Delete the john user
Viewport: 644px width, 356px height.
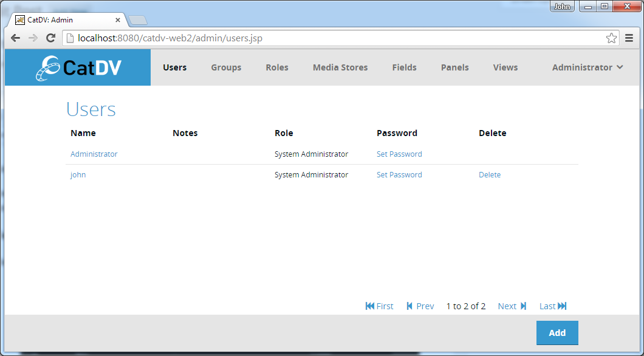tap(490, 174)
